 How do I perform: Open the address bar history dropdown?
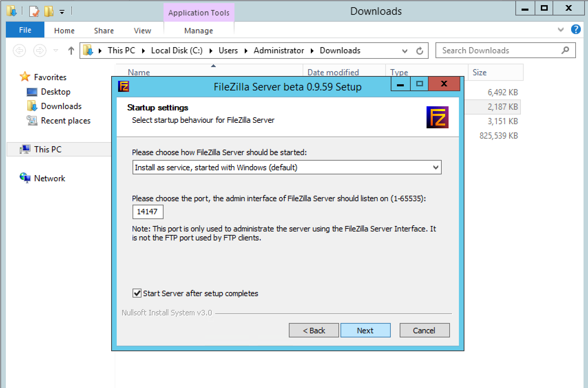point(404,51)
